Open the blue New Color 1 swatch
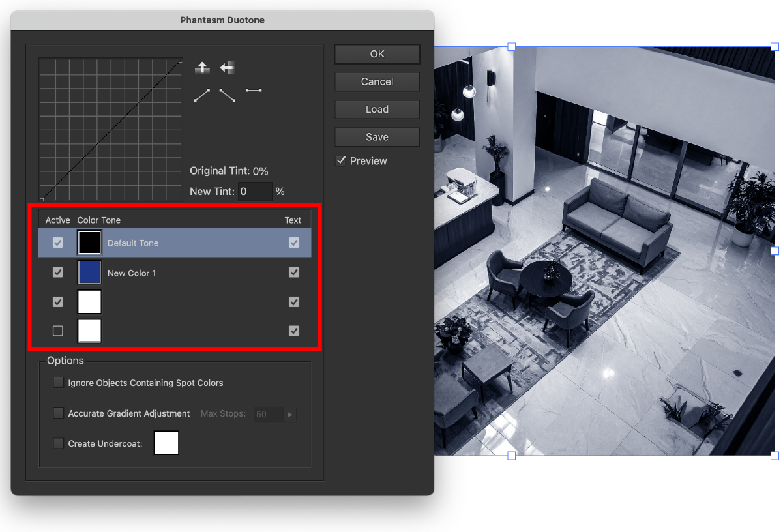Viewport: 783px width, 532px height. [89, 273]
